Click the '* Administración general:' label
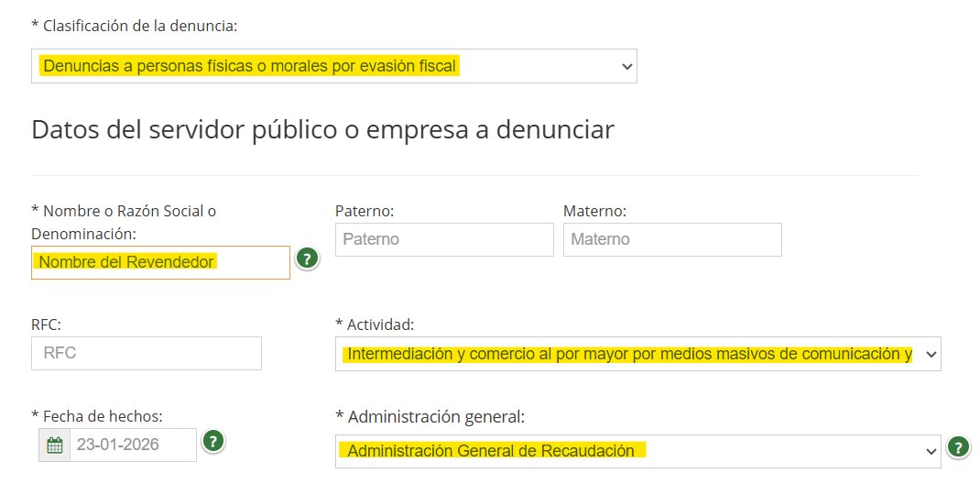Viewport: 980px width, 484px height. click(430, 416)
